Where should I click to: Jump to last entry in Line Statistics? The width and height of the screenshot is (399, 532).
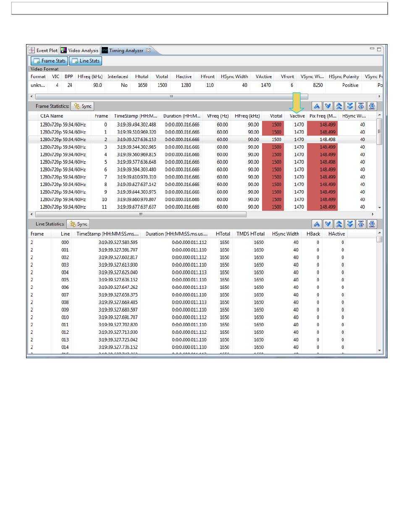click(372, 224)
